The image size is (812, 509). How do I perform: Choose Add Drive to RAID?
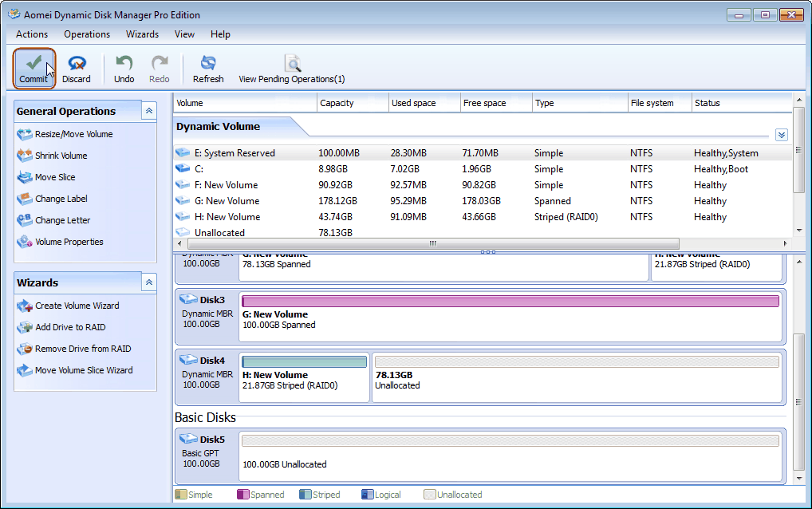point(69,327)
